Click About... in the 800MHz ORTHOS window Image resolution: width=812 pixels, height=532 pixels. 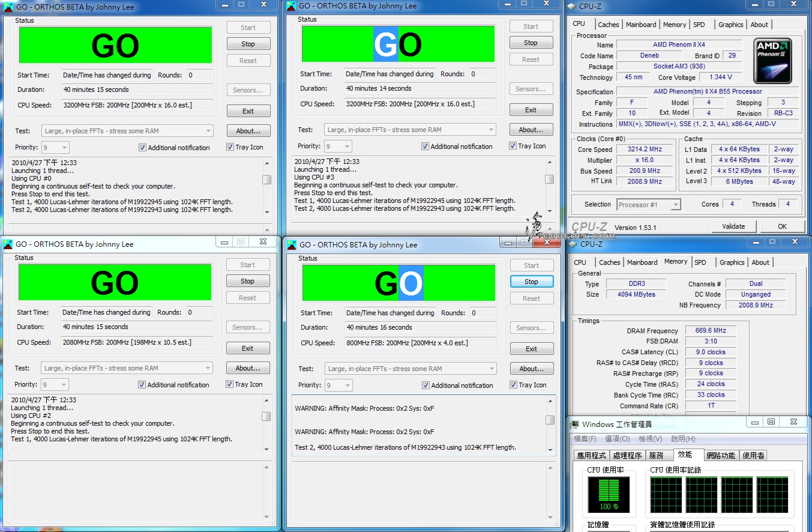(x=532, y=369)
